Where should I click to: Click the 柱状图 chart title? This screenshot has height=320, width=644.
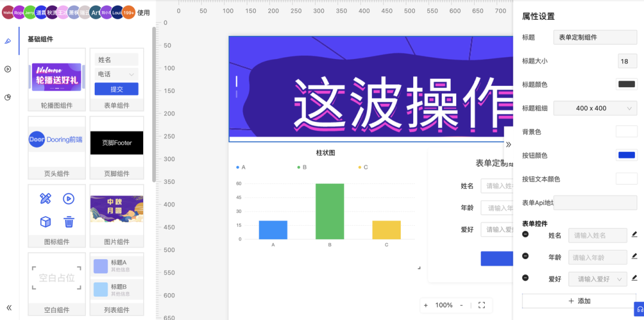326,153
